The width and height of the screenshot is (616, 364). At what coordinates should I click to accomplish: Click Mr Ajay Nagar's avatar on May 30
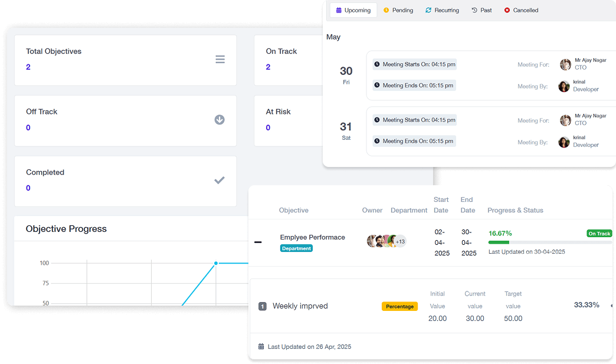(x=565, y=64)
